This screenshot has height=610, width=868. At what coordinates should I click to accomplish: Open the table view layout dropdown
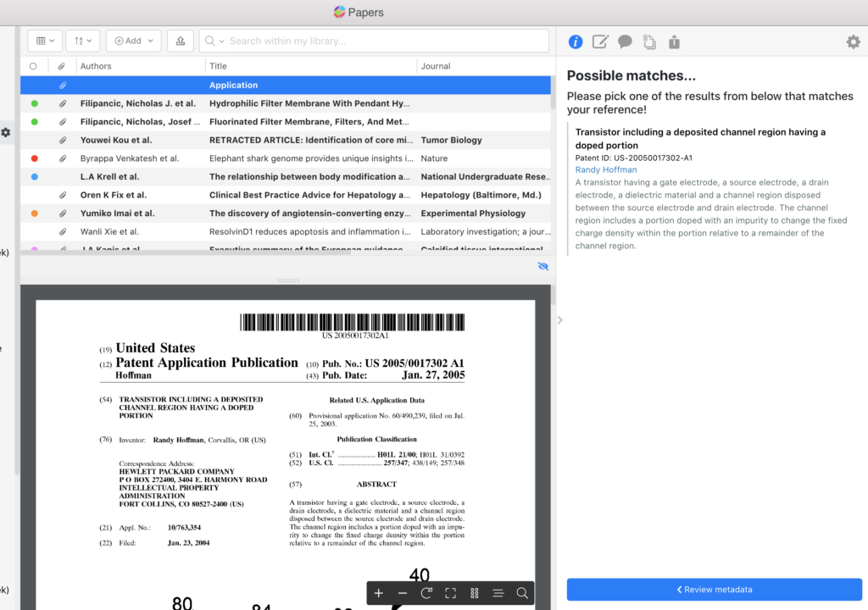(45, 41)
